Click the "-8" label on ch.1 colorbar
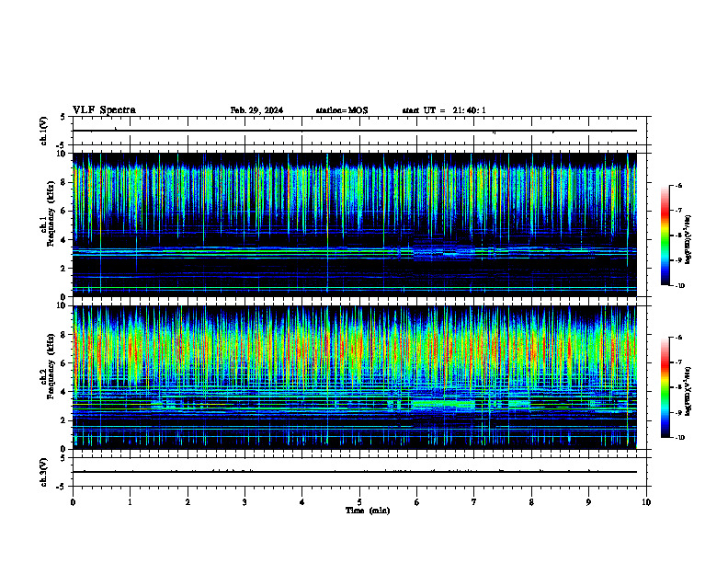Image resolution: width=728 pixels, height=563 pixels. tap(678, 236)
